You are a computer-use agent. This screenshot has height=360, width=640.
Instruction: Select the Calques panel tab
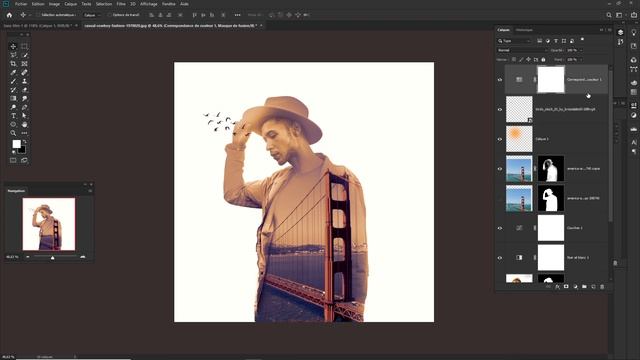point(503,30)
